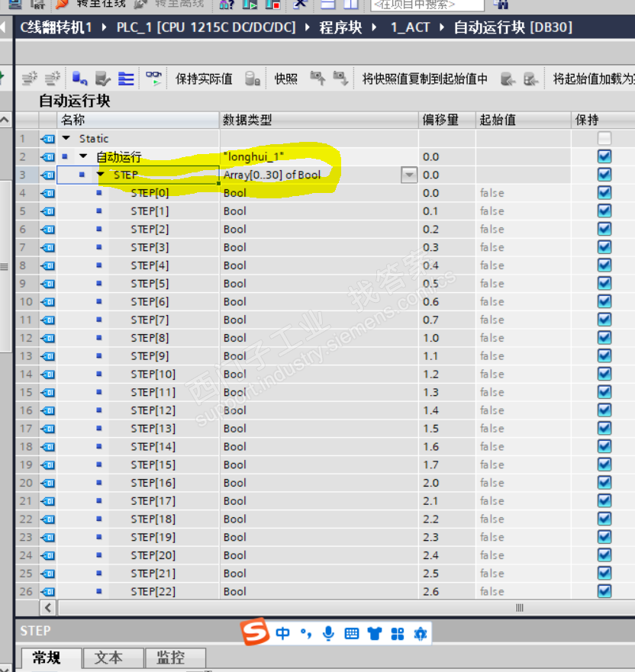Click the tag icon on the STEP[0] row
The width and height of the screenshot is (635, 672).
tap(47, 193)
